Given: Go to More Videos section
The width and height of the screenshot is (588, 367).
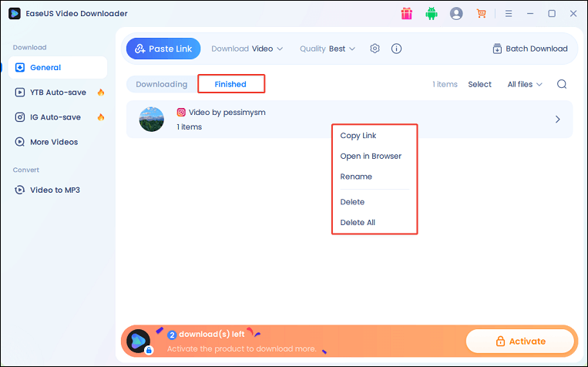Looking at the screenshot, I should click(58, 142).
